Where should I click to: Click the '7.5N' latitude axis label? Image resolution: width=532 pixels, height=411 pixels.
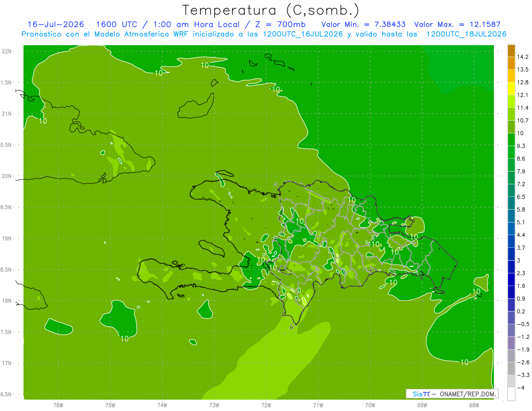[7, 332]
